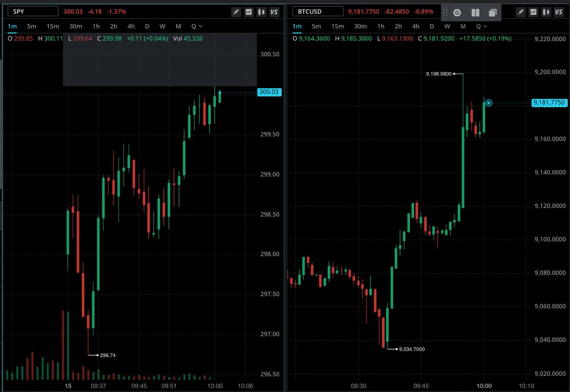This screenshot has width=570, height=392.
Task: Select 15m timeframe in SPY chart
Action: click(x=52, y=26)
